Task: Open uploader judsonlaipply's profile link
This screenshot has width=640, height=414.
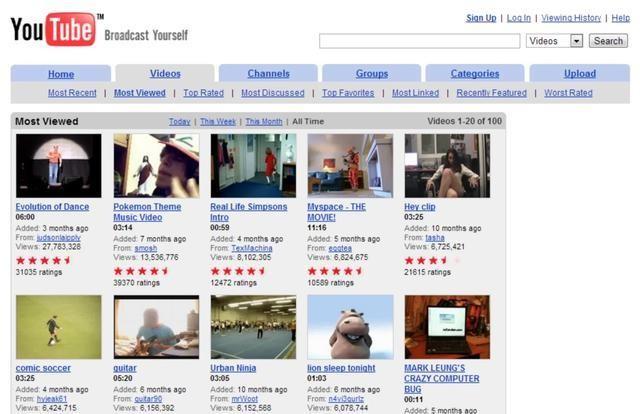Action: pos(58,238)
